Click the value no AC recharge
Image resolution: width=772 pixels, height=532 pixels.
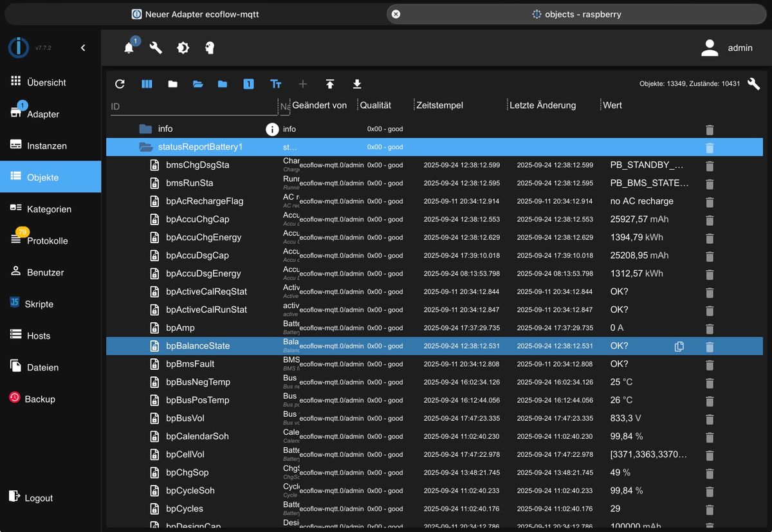coord(641,201)
